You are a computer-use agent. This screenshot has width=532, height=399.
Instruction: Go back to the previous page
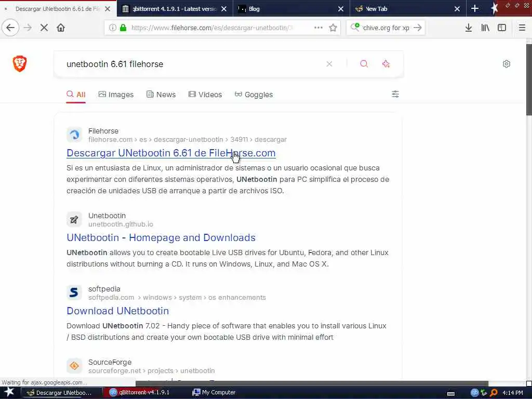coord(10,28)
